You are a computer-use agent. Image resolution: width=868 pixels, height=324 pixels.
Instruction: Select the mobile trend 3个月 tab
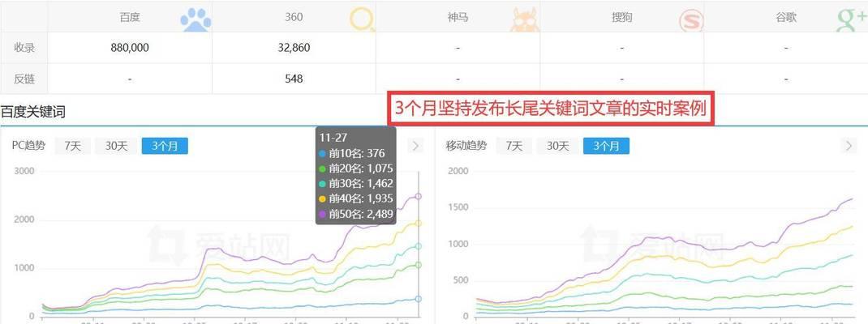click(x=606, y=146)
